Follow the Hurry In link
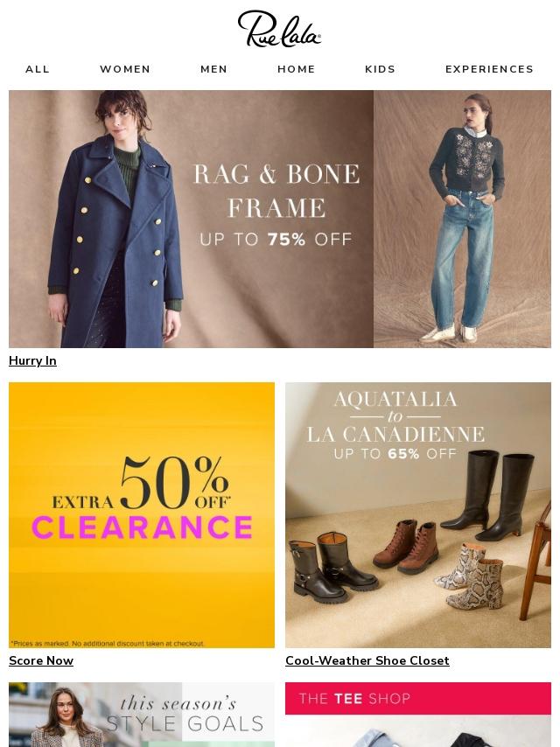 pyautogui.click(x=33, y=360)
